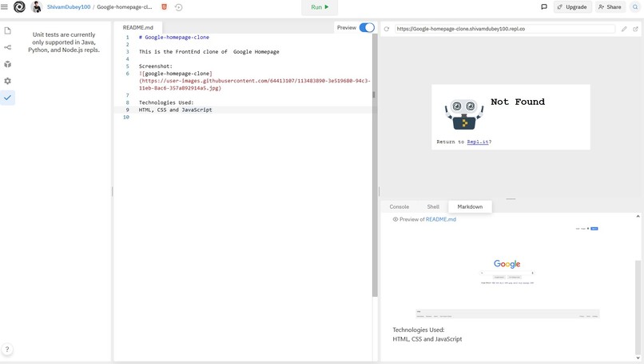
Task: Switch to the Console tab
Action: (x=400, y=207)
